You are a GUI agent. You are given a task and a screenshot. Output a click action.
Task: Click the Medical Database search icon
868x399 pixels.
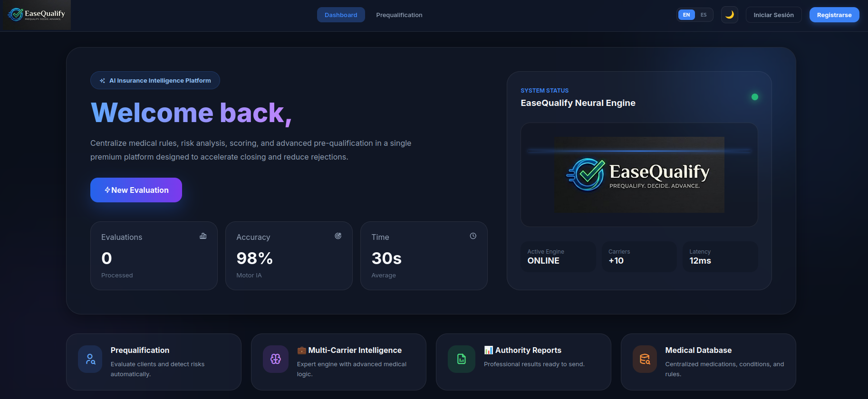pos(645,359)
